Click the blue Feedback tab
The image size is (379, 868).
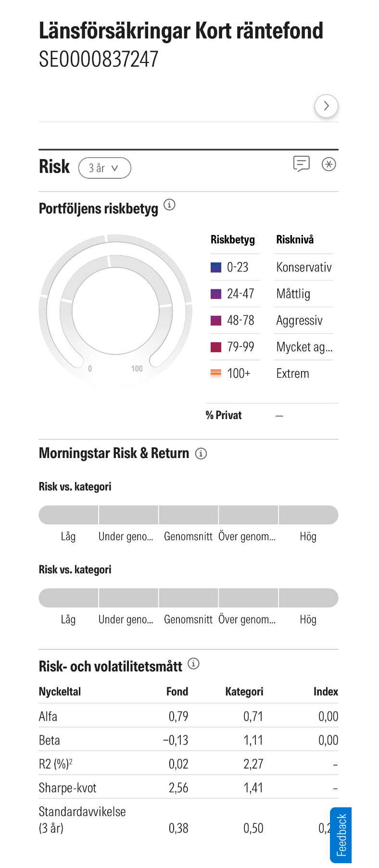click(341, 835)
